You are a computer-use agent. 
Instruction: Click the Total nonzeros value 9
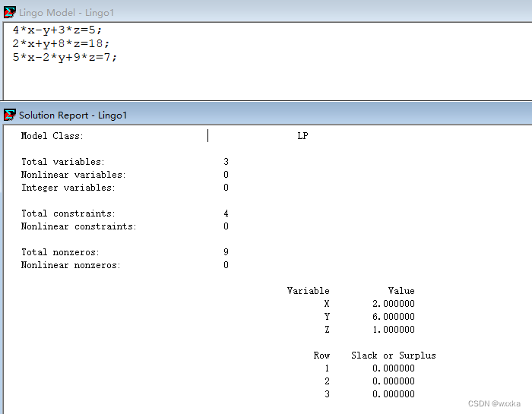click(x=226, y=252)
